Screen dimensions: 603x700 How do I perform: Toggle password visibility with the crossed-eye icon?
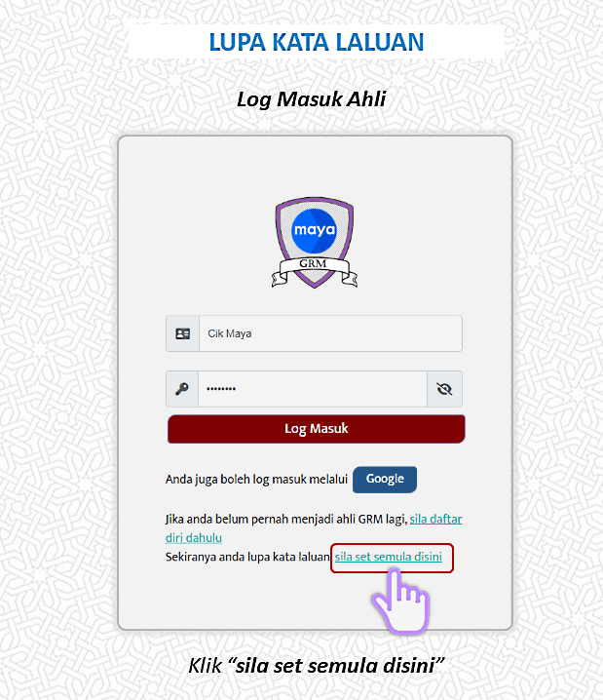pos(444,389)
